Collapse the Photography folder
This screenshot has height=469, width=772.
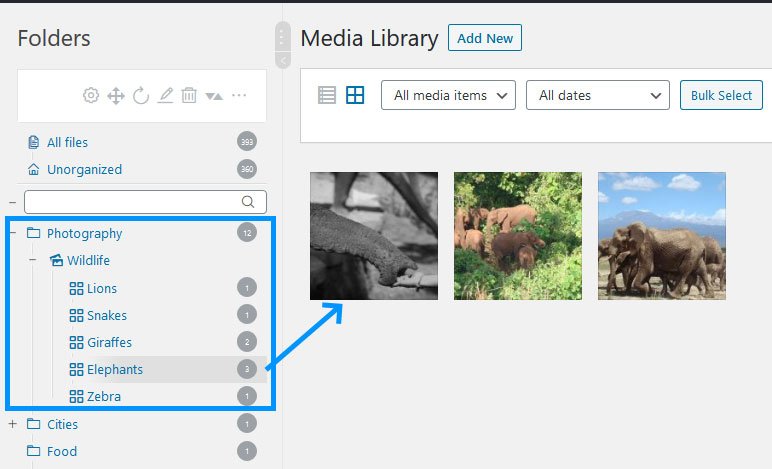click(x=12, y=233)
